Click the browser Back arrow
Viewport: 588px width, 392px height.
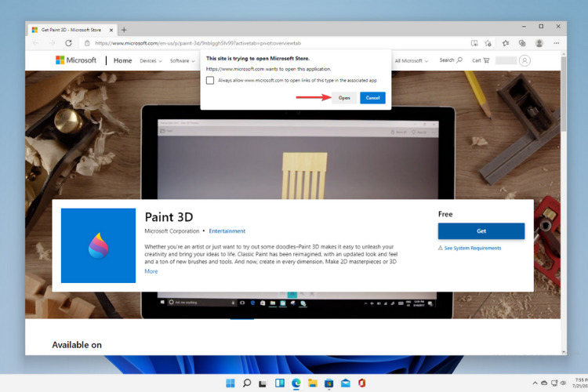pos(35,43)
